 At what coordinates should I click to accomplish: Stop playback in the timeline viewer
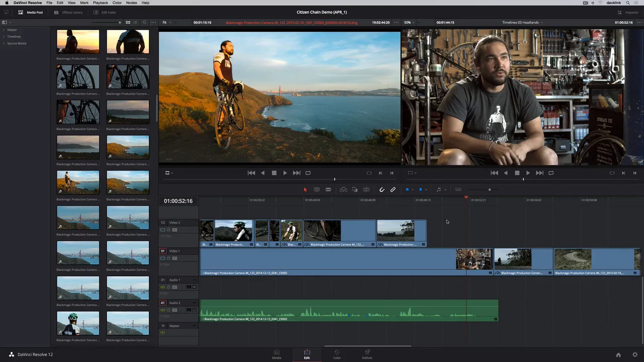517,173
